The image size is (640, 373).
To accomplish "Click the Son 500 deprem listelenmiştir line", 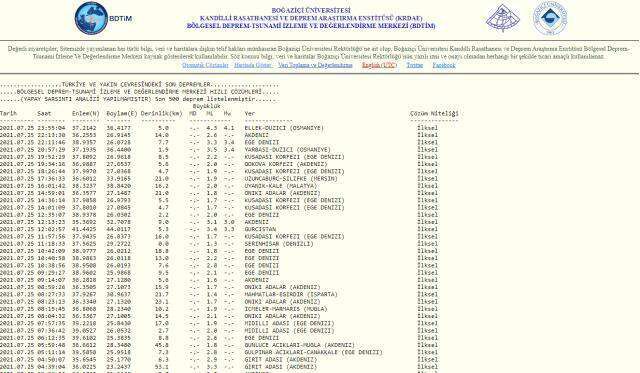I will (139, 99).
